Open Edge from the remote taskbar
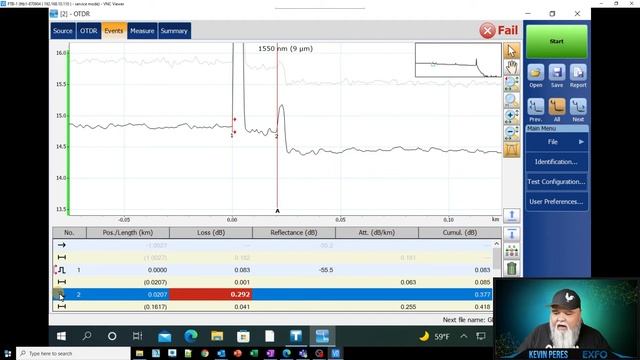 click(191, 336)
